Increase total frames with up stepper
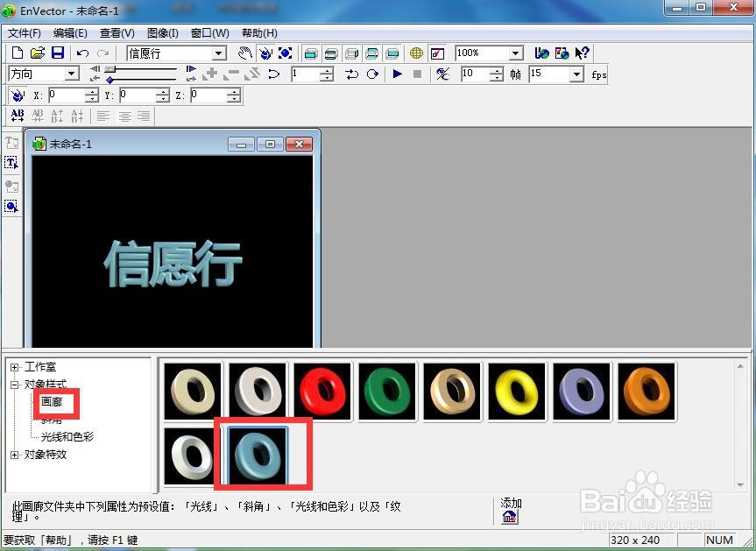756x551 pixels. pos(497,70)
